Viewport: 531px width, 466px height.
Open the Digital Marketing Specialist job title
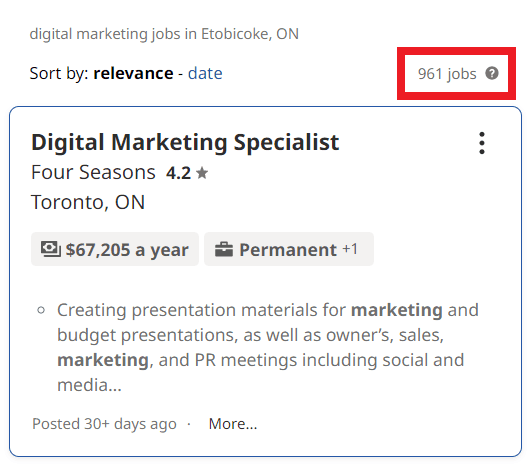point(185,142)
